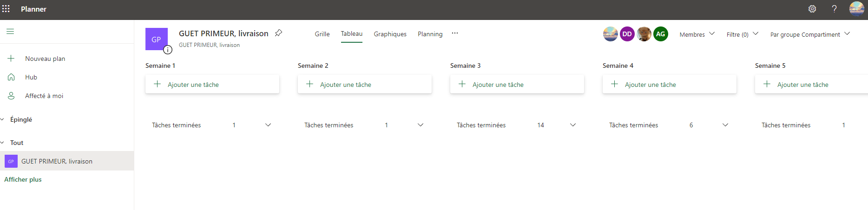Pin the GUET PRIMEUR plan
Image resolution: width=868 pixels, height=210 pixels.
point(278,33)
